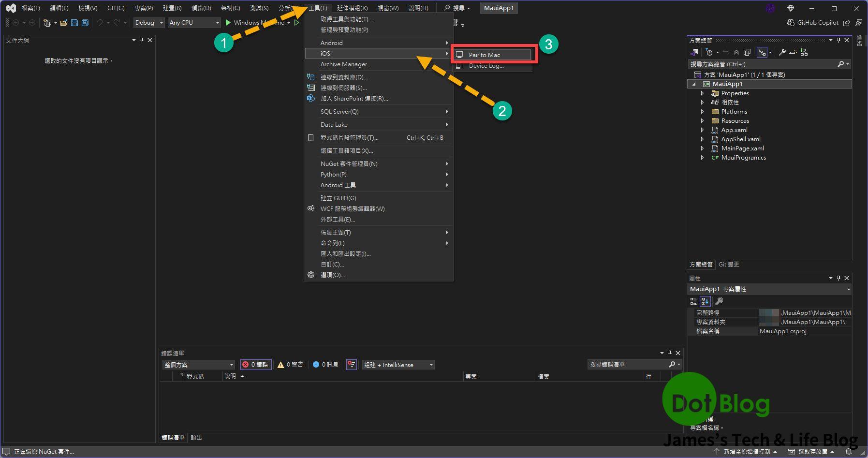Click the New Project toolbar icon
Viewport: 868px width, 458px height.
coord(47,23)
